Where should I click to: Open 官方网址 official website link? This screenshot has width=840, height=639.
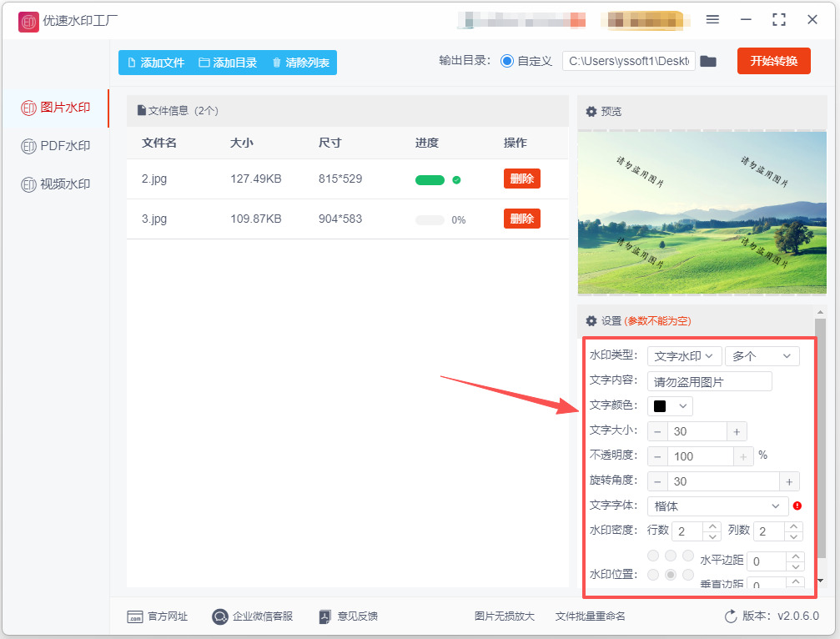158,616
